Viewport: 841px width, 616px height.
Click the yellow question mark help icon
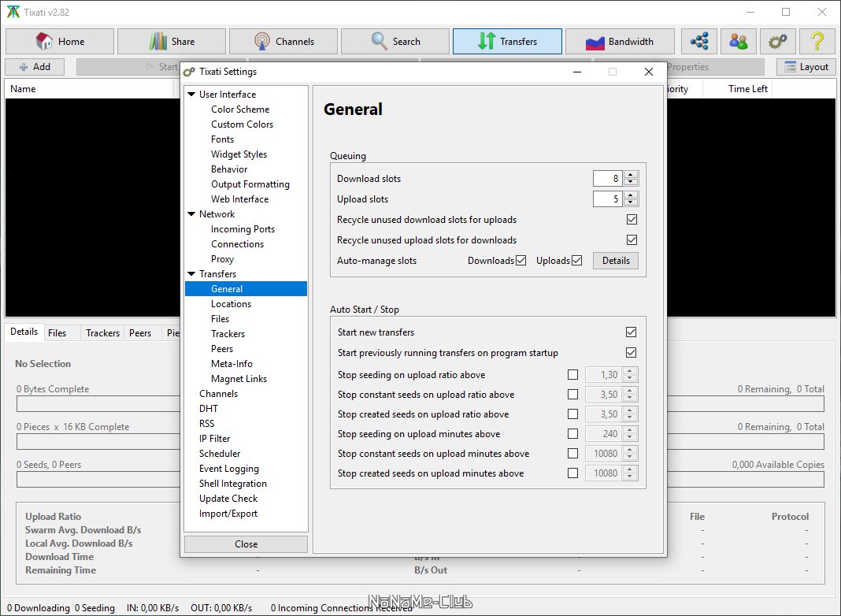[817, 41]
